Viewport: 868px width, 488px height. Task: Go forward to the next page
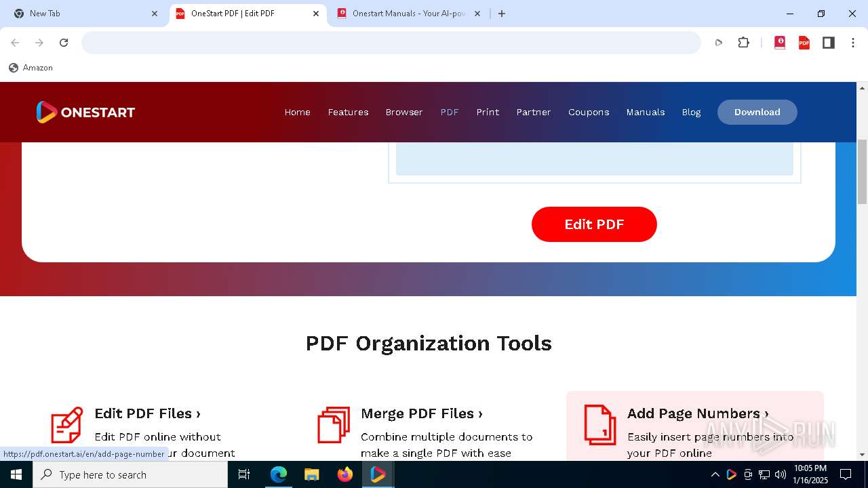click(x=39, y=43)
